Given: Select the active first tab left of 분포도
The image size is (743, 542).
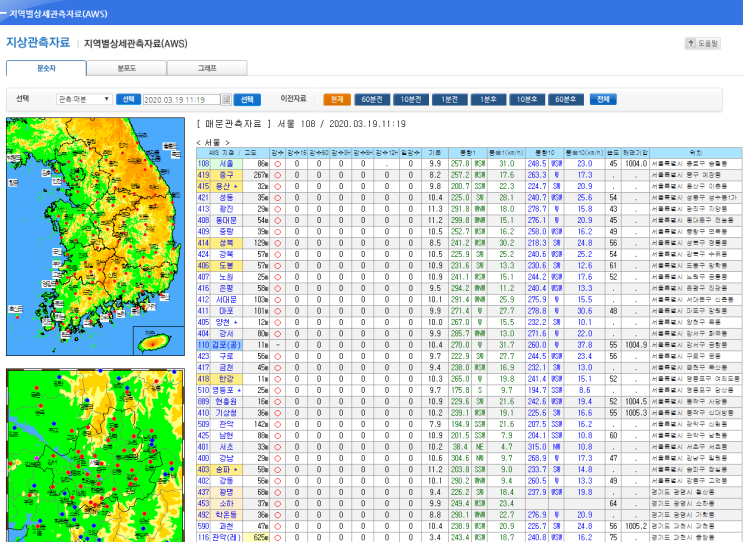Looking at the screenshot, I should [x=46, y=68].
